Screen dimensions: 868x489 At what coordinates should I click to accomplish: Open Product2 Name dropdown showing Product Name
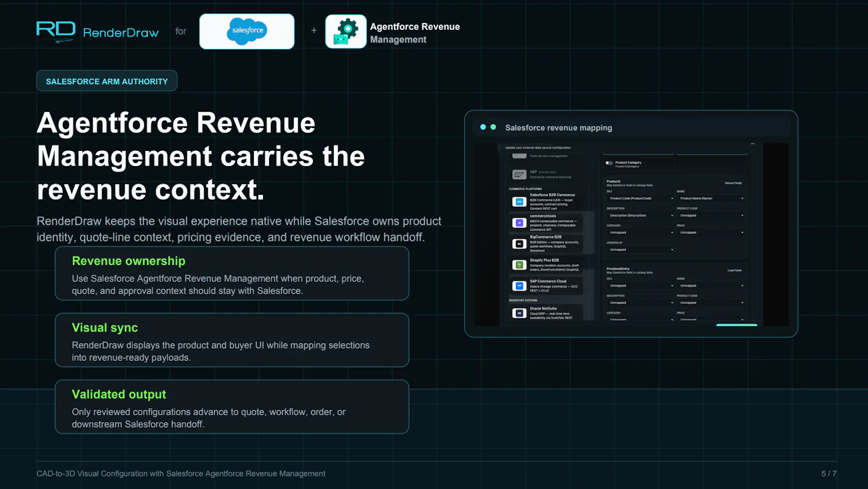pos(711,199)
